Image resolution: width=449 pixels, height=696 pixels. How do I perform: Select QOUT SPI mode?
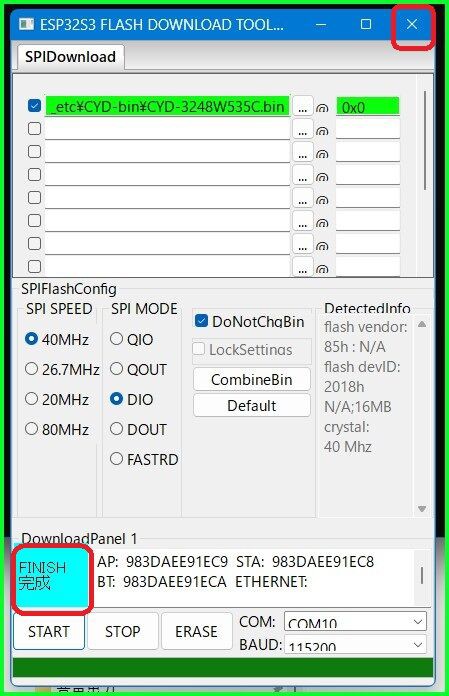point(138,369)
